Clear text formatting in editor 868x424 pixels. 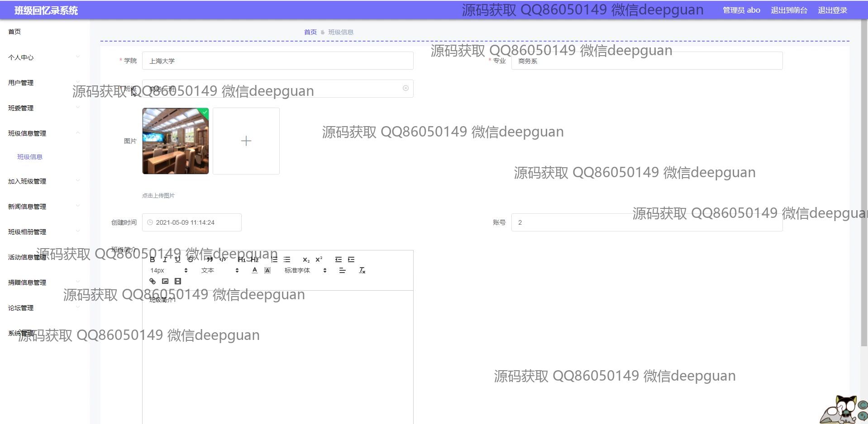tap(362, 270)
